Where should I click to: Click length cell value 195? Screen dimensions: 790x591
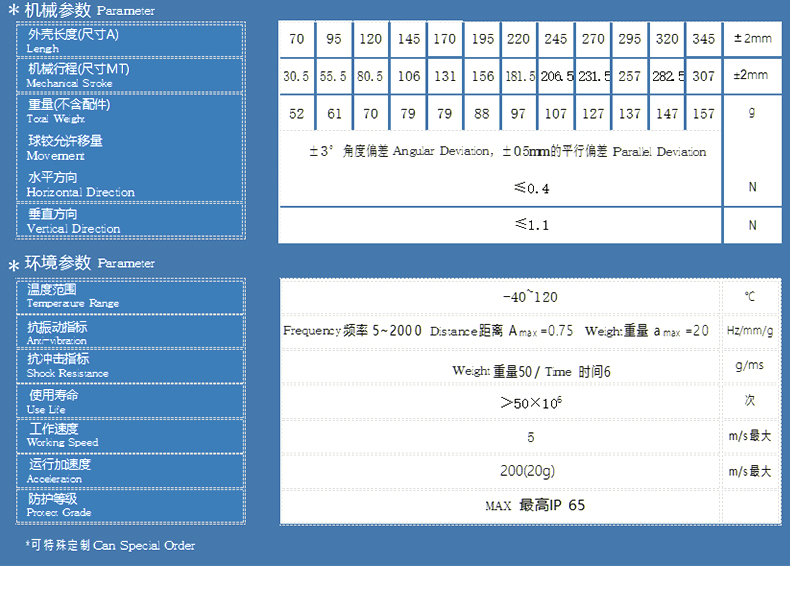point(483,39)
